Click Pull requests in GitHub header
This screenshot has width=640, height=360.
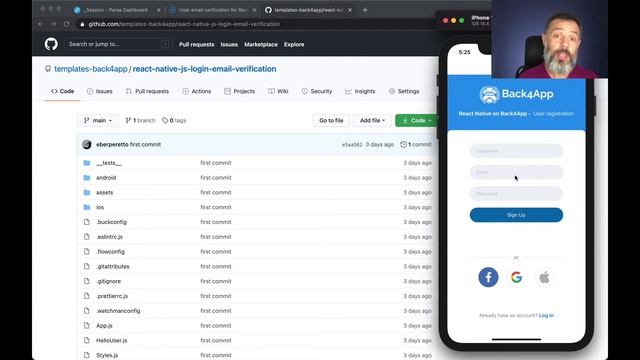(196, 44)
